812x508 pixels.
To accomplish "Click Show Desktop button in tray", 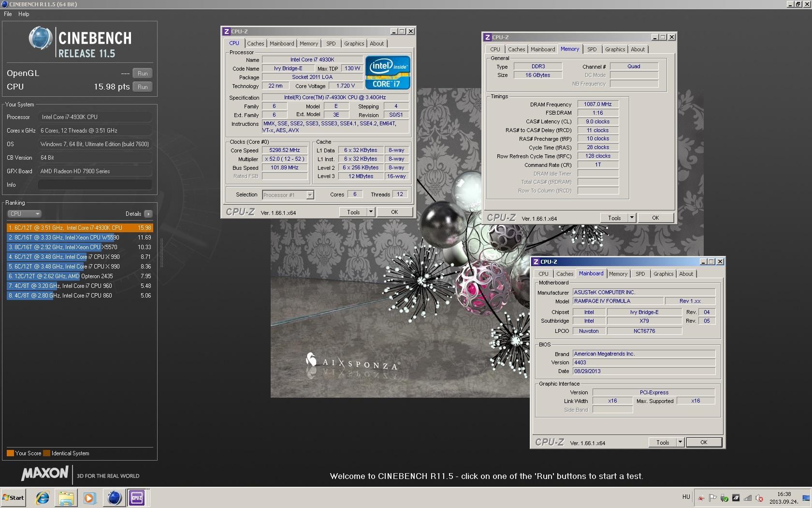I will 807,498.
